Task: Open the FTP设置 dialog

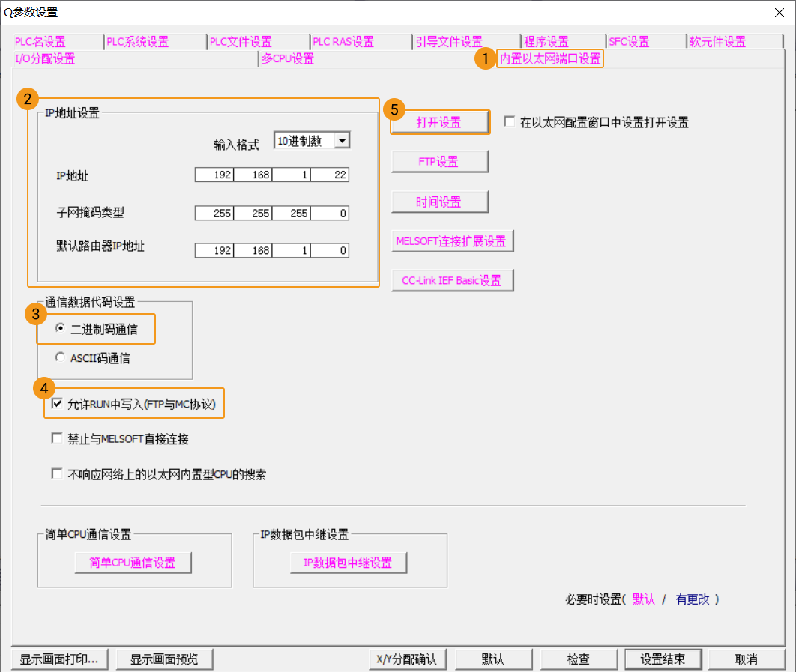Action: pyautogui.click(x=439, y=161)
